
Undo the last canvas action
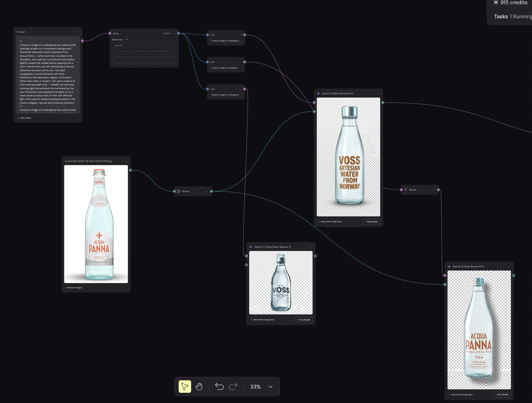219,386
